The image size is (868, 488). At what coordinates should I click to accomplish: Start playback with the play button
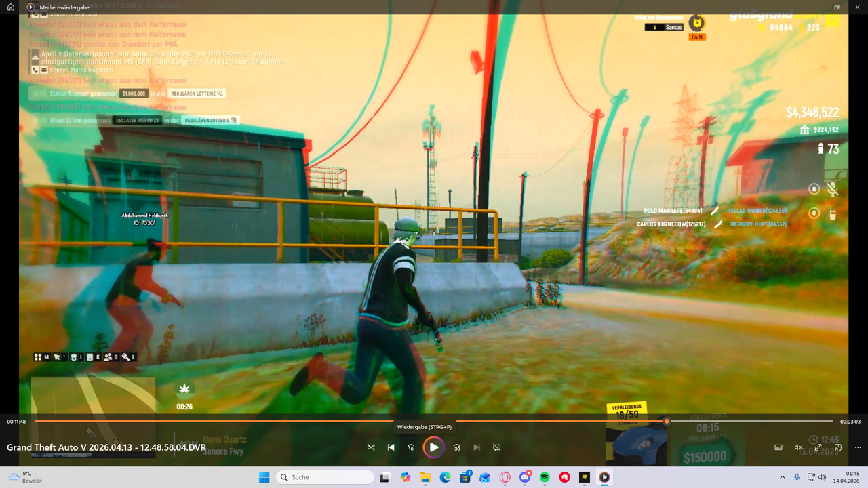[433, 447]
